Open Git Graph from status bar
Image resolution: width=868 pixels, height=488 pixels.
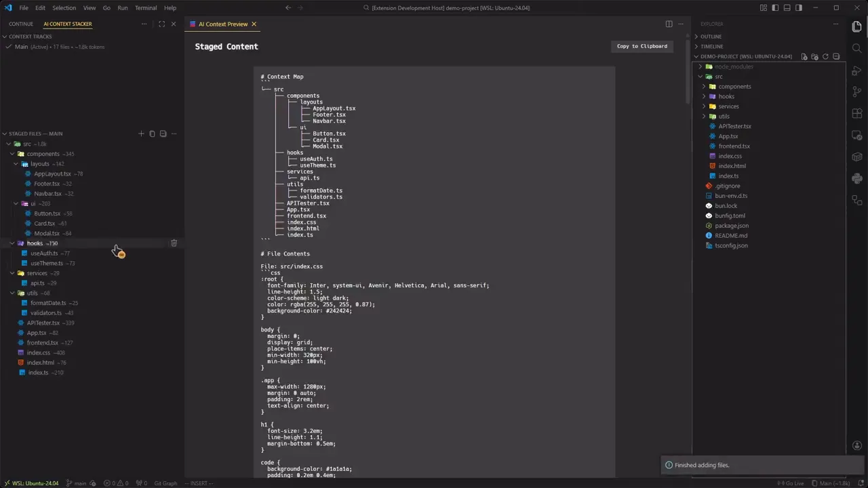click(165, 483)
